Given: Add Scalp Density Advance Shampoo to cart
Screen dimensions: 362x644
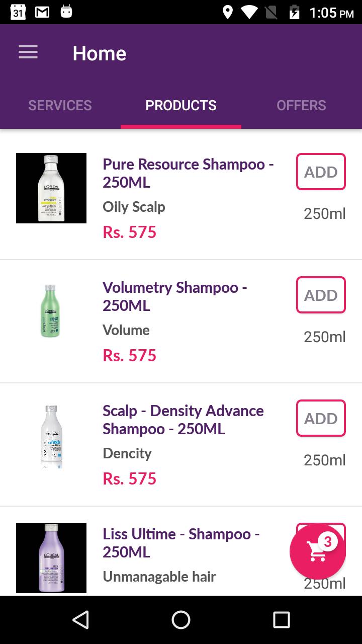Looking at the screenshot, I should [x=321, y=418].
